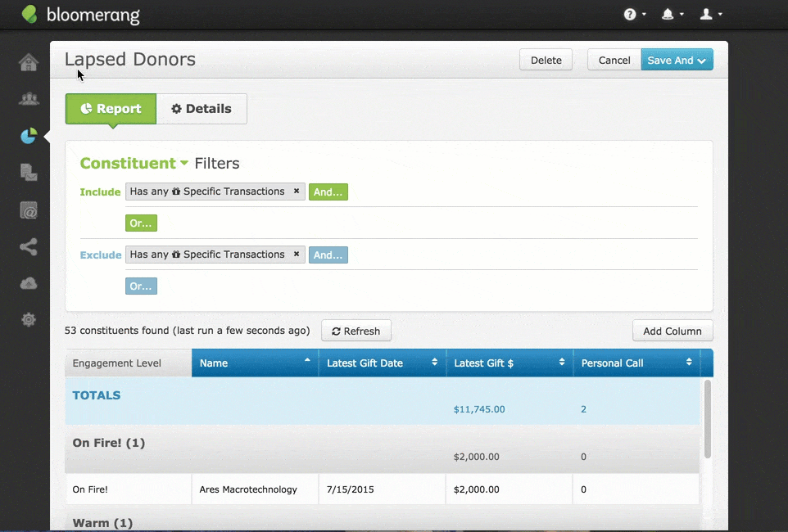
Task: Open the Save And split-button dropdown arrow
Action: pyautogui.click(x=701, y=59)
